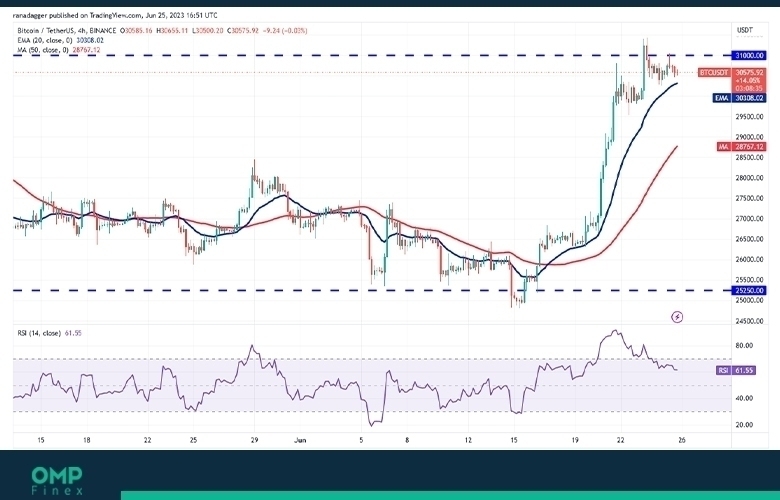This screenshot has height=500, width=780.
Task: Click the close value C30575.92
Action: [243, 30]
